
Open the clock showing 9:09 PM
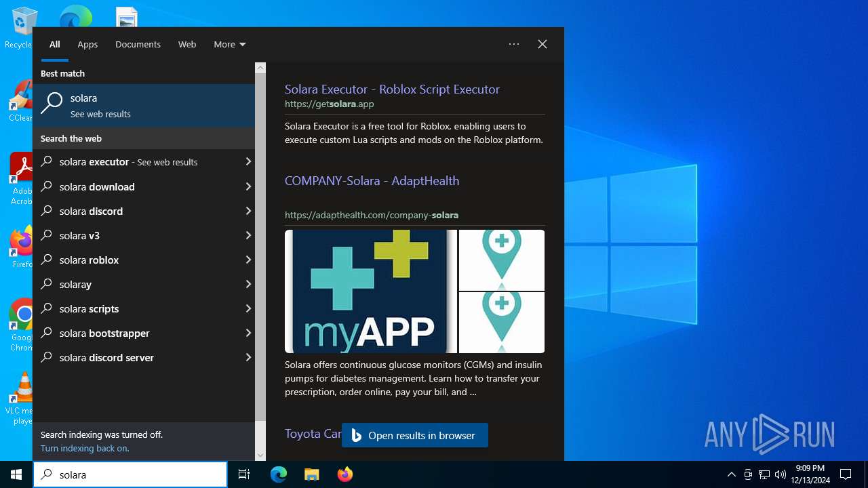[x=810, y=474]
